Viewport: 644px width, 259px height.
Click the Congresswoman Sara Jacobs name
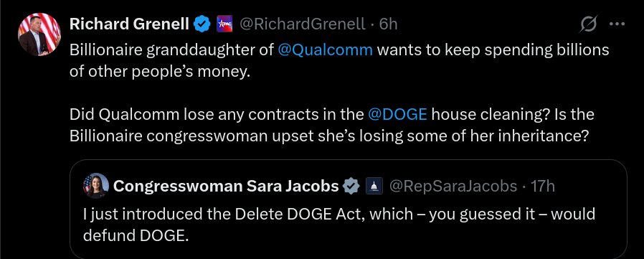pyautogui.click(x=226, y=187)
